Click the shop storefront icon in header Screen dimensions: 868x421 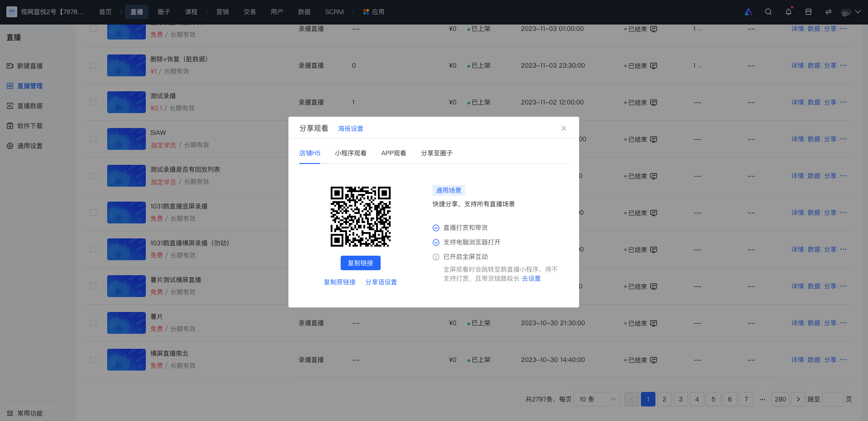click(808, 12)
